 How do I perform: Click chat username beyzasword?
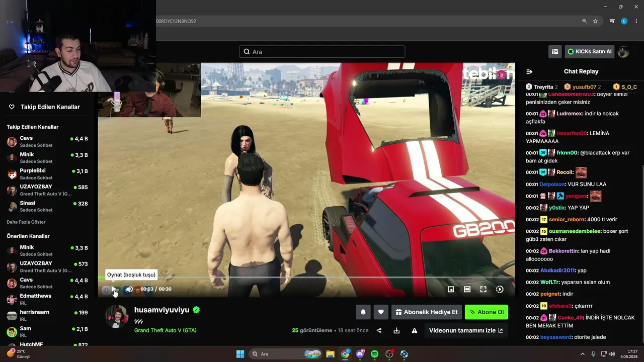tap(555, 337)
